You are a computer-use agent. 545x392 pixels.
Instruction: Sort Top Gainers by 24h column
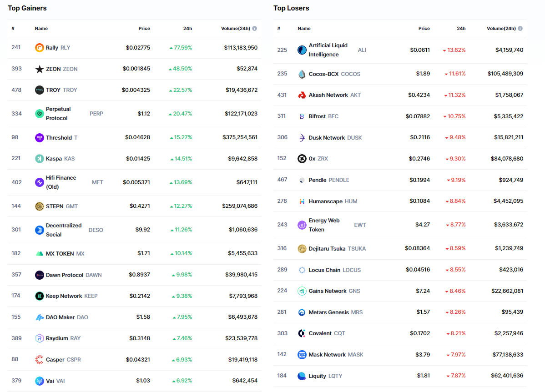187,29
